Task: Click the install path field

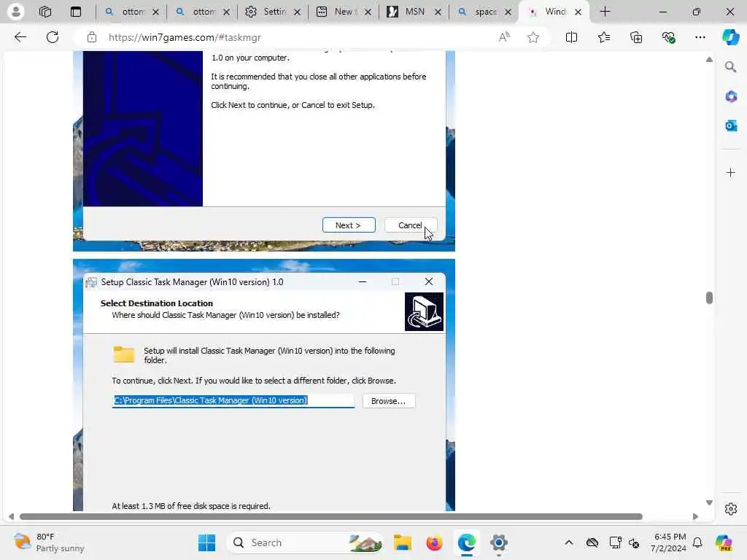Action: click(233, 400)
